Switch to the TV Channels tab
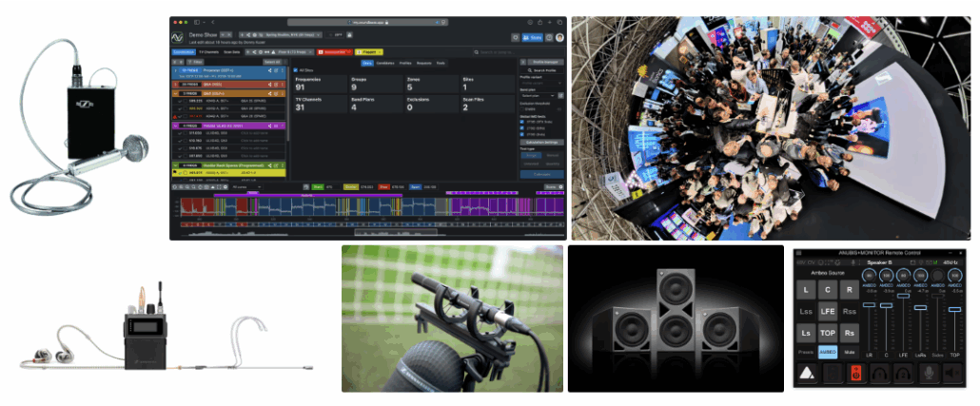980x406 pixels. (209, 50)
